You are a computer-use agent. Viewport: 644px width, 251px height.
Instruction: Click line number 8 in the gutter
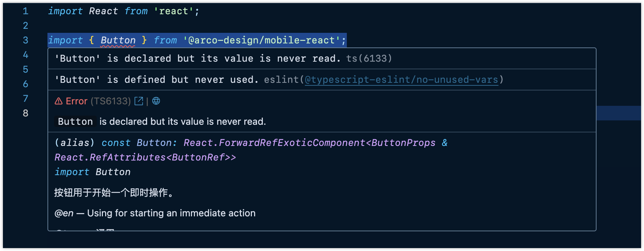click(26, 113)
